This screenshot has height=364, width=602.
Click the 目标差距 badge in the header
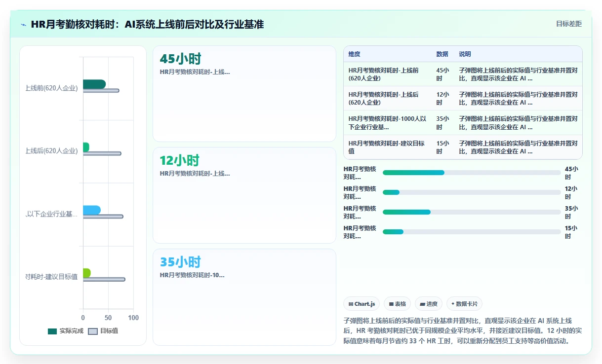569,24
